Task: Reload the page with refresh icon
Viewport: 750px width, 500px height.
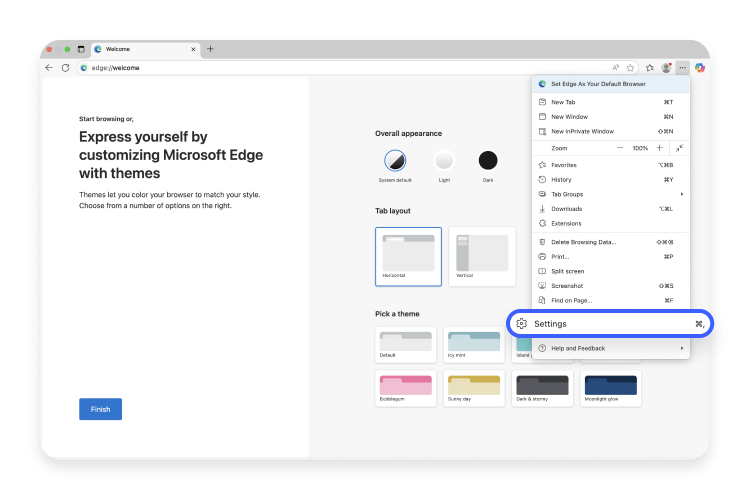Action: [x=66, y=68]
